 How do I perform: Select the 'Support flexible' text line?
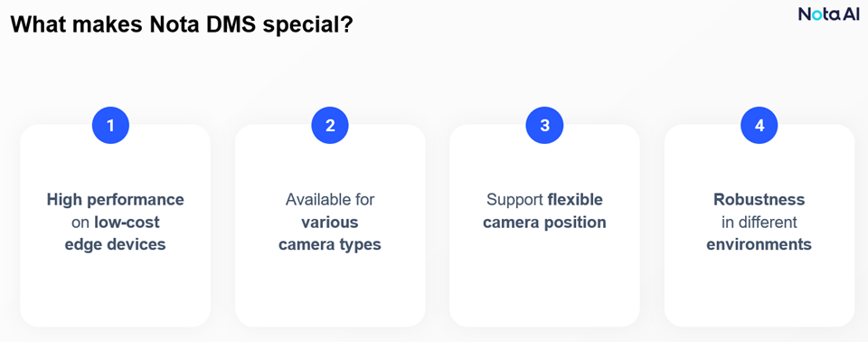pos(544,200)
